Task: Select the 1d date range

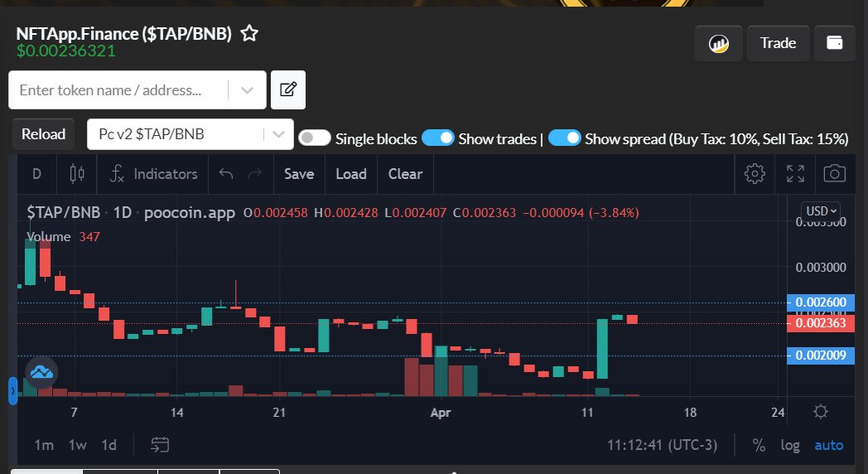Action: 108,445
